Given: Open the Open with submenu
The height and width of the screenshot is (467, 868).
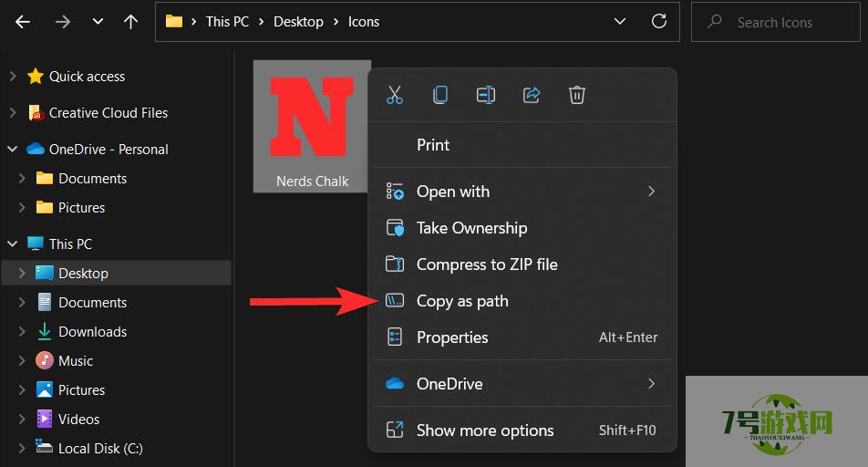Looking at the screenshot, I should click(522, 192).
